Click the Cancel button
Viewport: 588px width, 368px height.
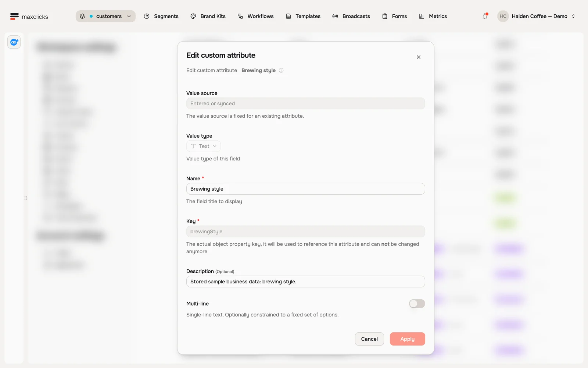[x=369, y=339]
